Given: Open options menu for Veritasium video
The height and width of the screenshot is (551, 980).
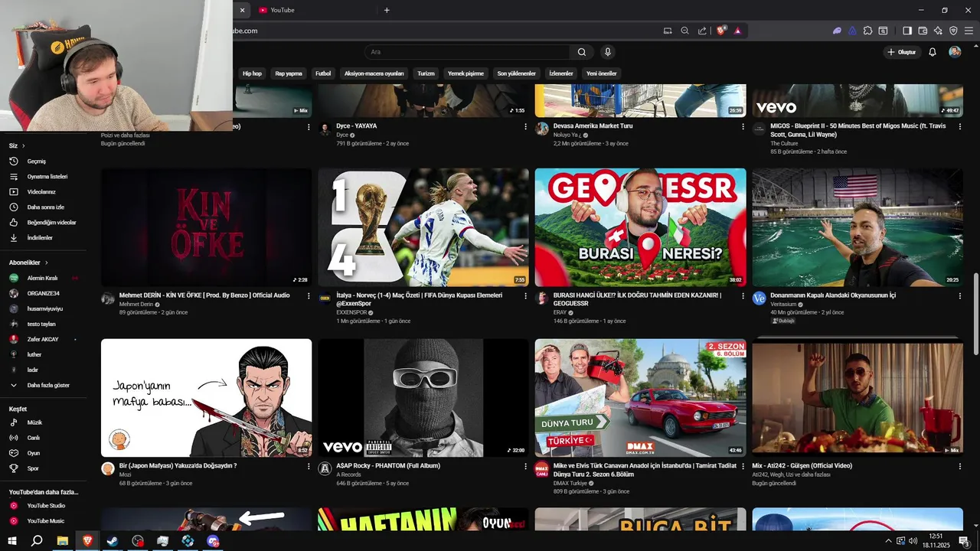Looking at the screenshot, I should (x=960, y=295).
